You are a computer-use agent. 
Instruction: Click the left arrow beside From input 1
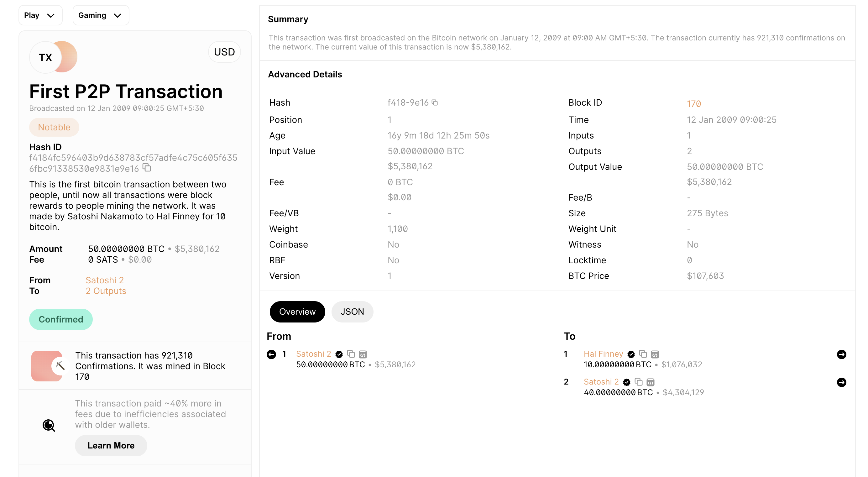point(271,354)
